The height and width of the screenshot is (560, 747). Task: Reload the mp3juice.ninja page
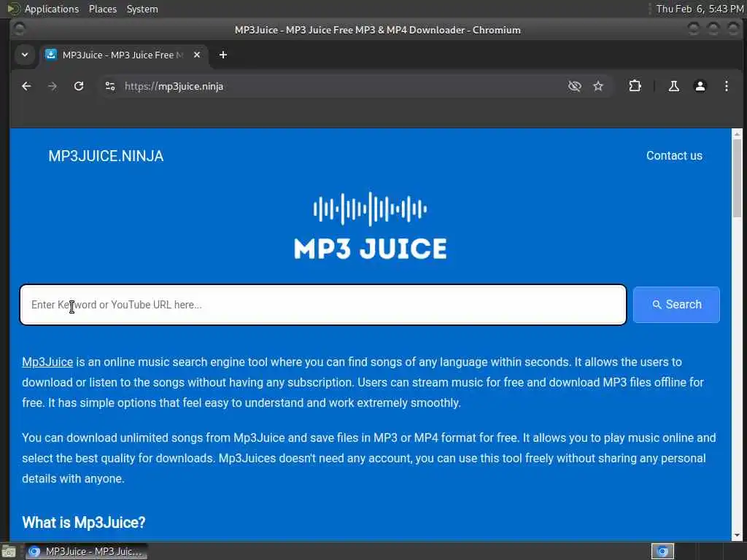pyautogui.click(x=79, y=86)
